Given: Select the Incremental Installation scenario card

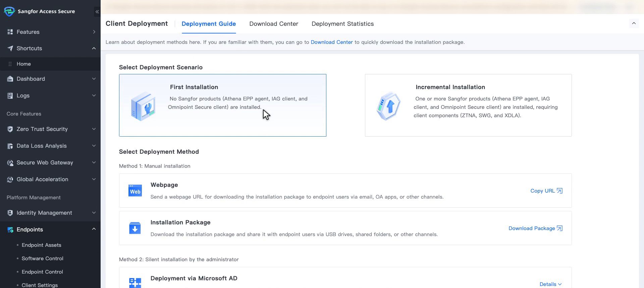Looking at the screenshot, I should [468, 105].
